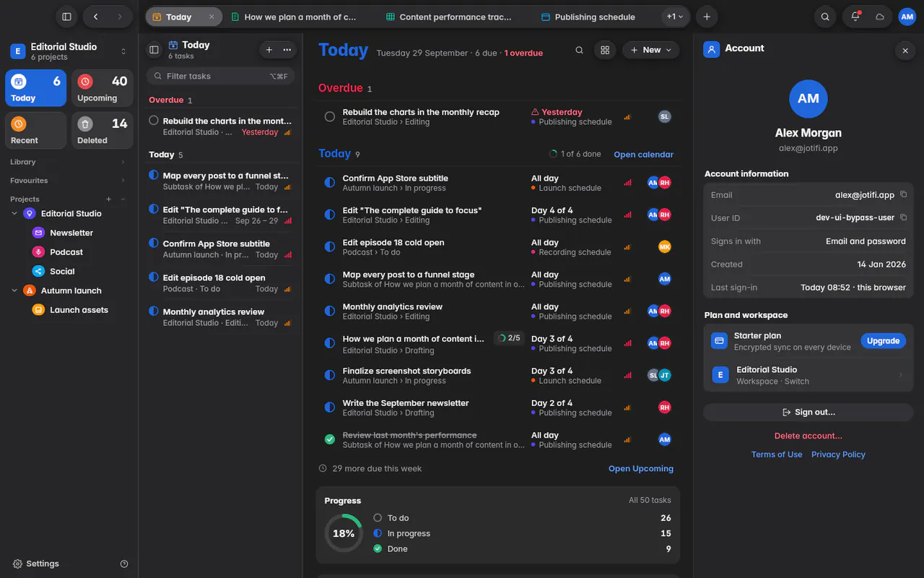Click Open calendar link
The width and height of the screenshot is (924, 578).
coord(643,155)
